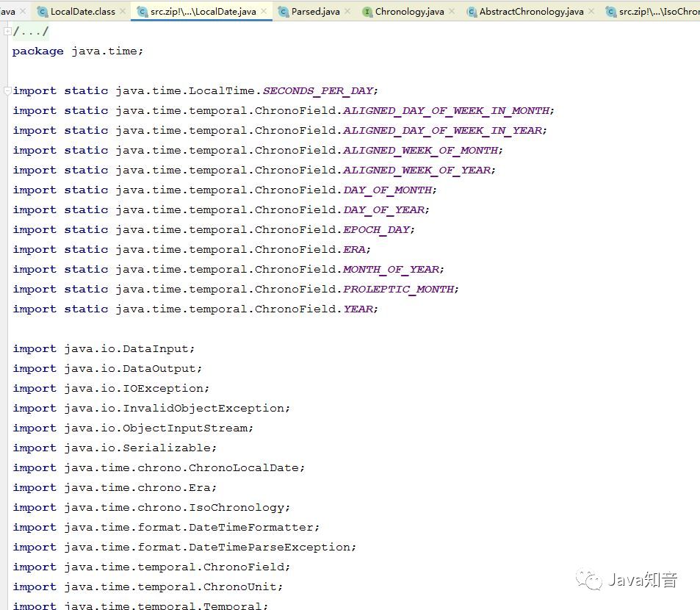Click PROLEPTIC_MONTH constant
The width and height of the screenshot is (700, 610).
coord(399,289)
